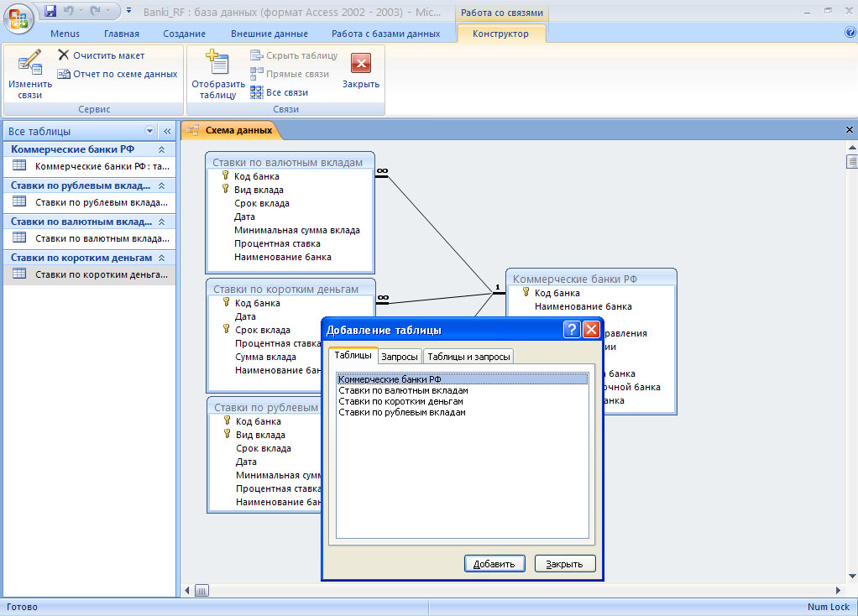Click the horizontal scrollbar thumb

tap(201, 590)
